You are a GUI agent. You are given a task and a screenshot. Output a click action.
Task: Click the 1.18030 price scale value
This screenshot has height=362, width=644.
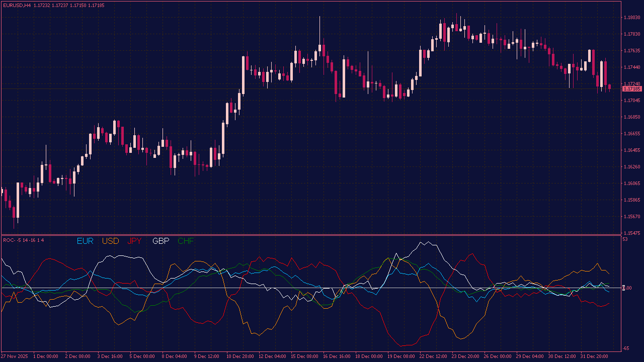(x=630, y=17)
